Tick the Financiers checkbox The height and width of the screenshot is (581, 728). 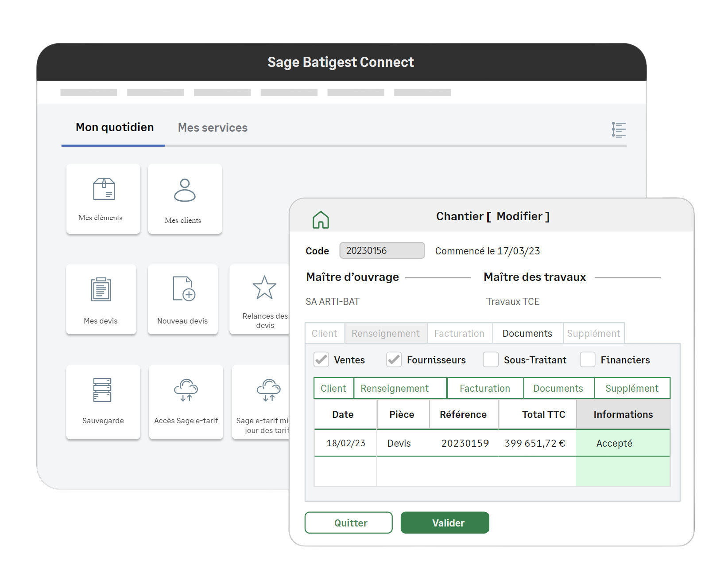(588, 359)
